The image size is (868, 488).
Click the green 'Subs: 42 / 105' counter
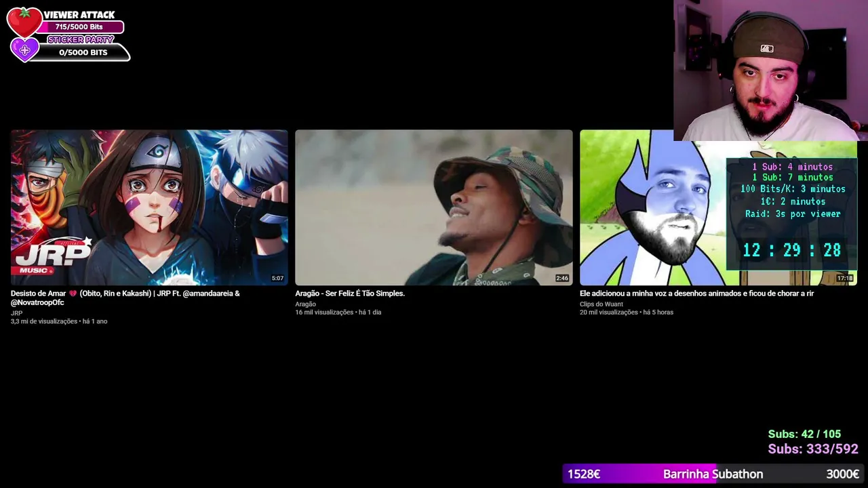[804, 434]
